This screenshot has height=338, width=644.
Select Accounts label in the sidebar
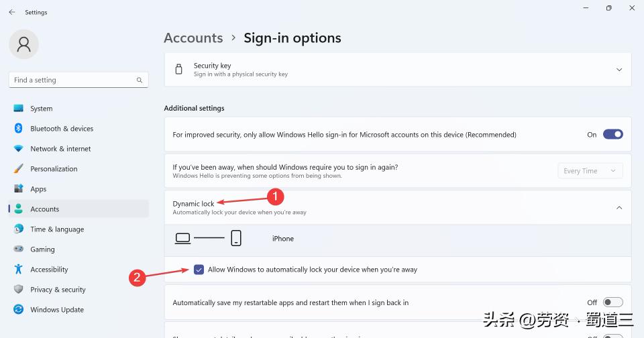pos(45,209)
